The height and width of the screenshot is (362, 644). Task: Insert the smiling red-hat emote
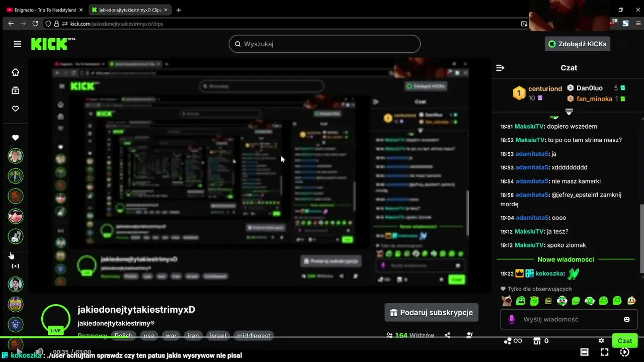631,301
